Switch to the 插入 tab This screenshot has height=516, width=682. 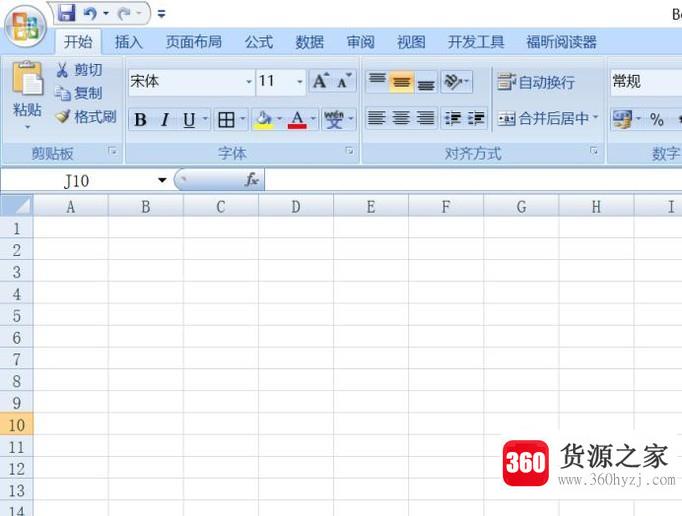pyautogui.click(x=128, y=42)
